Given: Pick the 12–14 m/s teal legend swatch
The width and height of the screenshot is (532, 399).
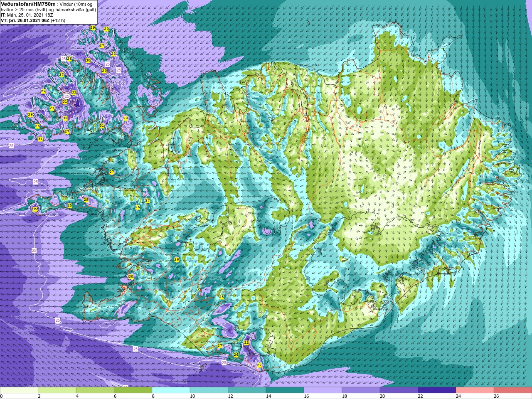Looking at the screenshot, I should [247, 390].
